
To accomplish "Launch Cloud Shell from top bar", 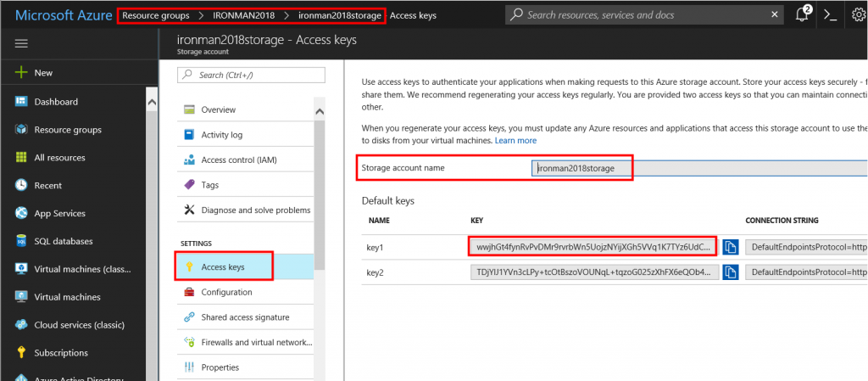I will 830,15.
